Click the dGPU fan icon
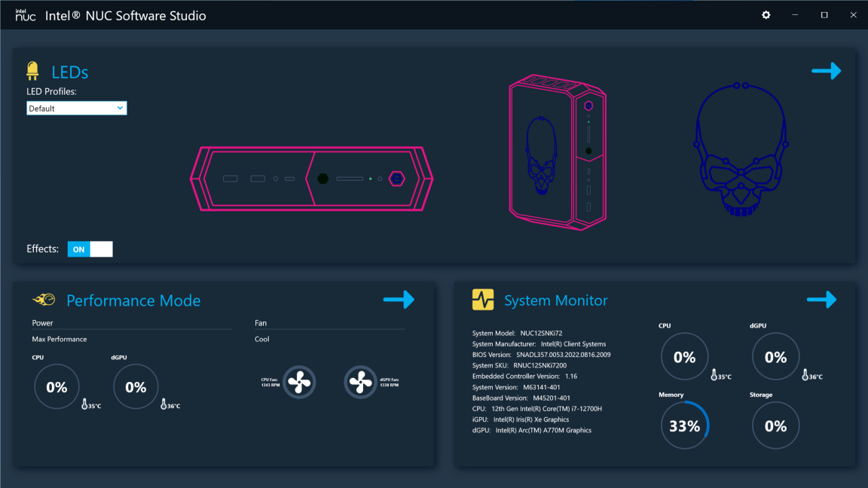This screenshot has height=488, width=868. [360, 382]
